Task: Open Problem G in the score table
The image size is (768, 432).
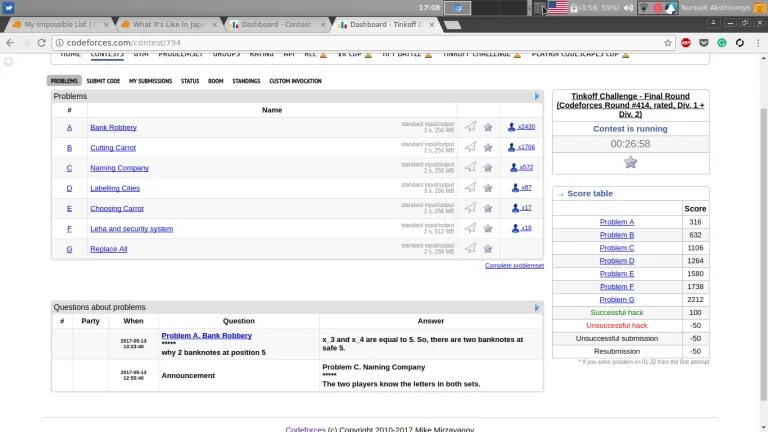Action: [x=617, y=299]
